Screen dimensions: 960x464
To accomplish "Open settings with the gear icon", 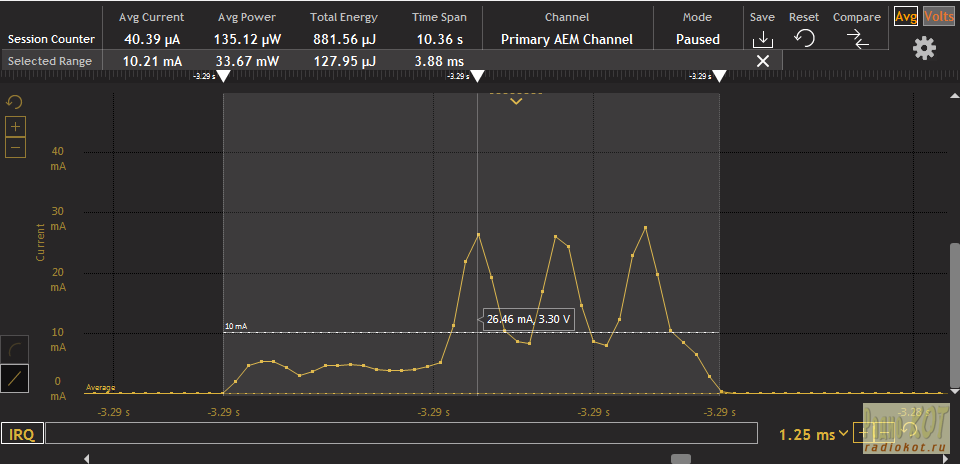I will click(x=924, y=48).
